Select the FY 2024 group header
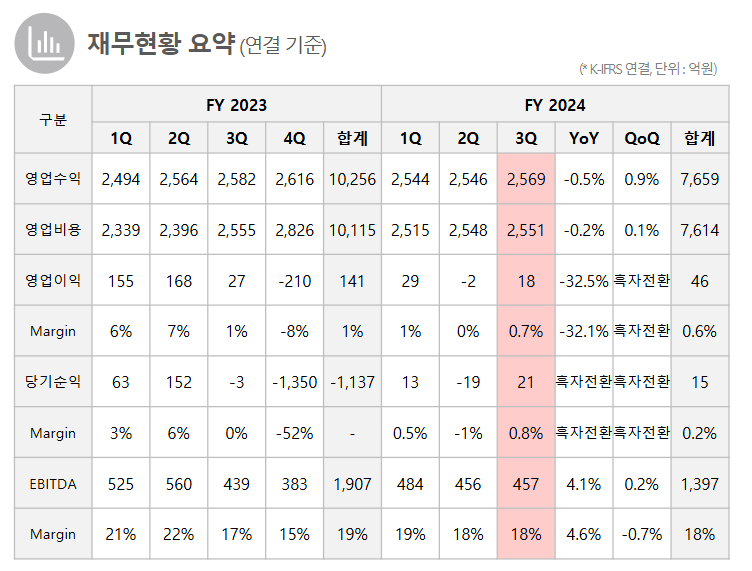 click(554, 104)
